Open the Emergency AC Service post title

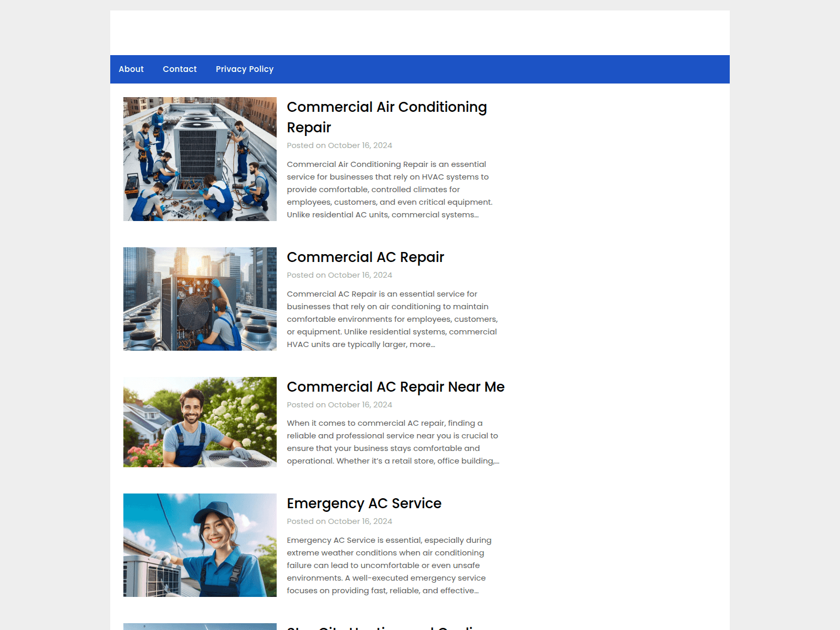(x=364, y=503)
